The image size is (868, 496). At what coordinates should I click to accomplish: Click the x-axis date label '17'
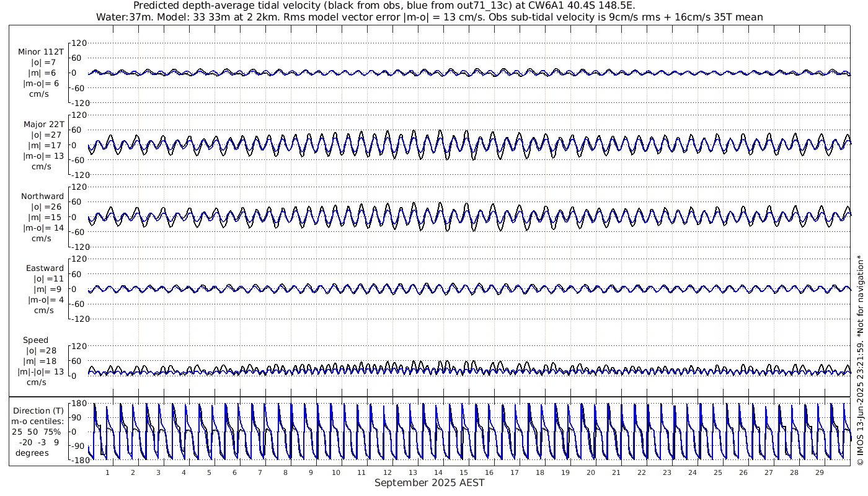(x=514, y=472)
